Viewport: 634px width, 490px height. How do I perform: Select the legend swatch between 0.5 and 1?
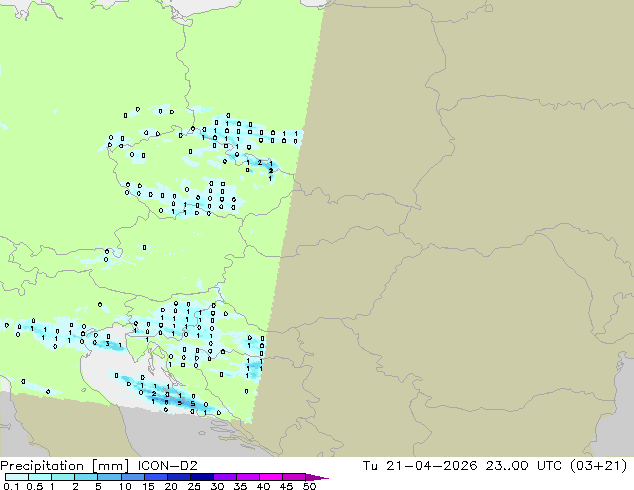[x=40, y=477]
